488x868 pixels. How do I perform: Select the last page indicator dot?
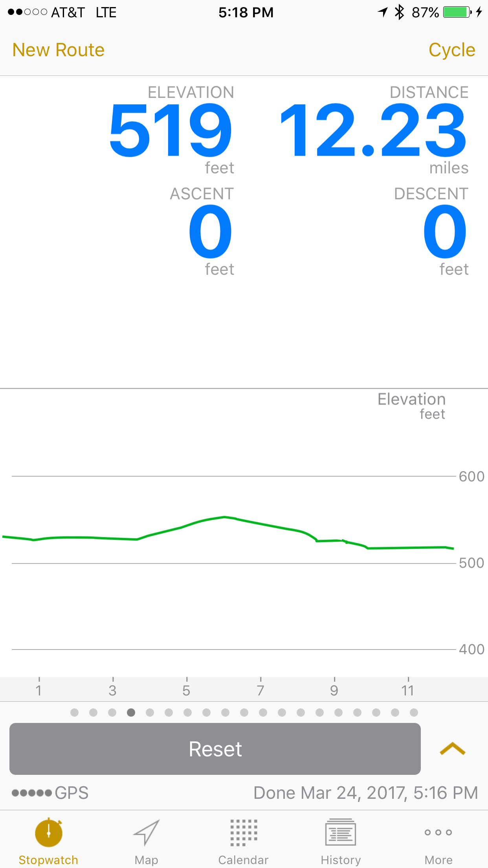(x=414, y=712)
